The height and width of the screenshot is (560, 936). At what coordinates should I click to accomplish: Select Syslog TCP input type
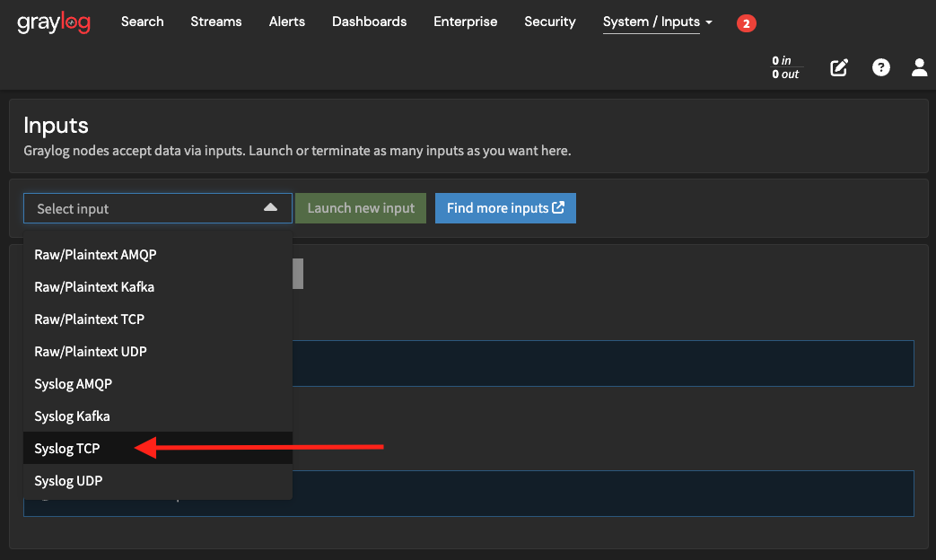[158, 448]
